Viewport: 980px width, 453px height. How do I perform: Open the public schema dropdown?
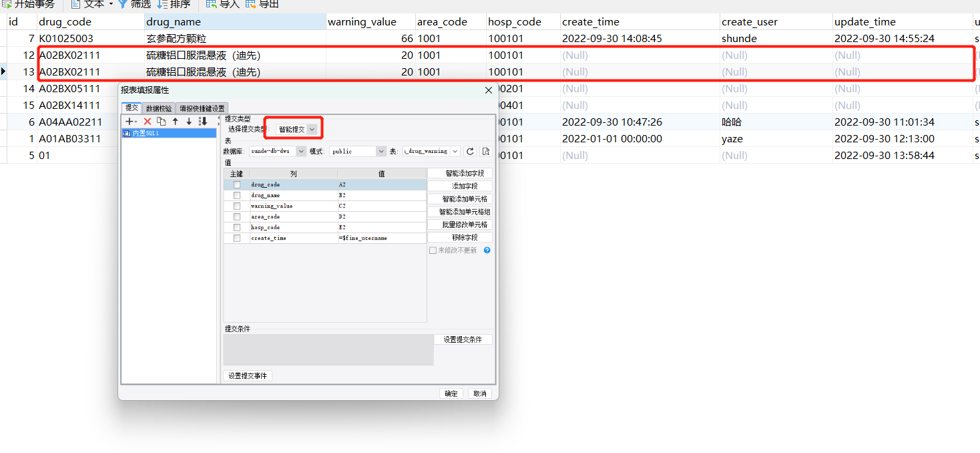(x=358, y=152)
